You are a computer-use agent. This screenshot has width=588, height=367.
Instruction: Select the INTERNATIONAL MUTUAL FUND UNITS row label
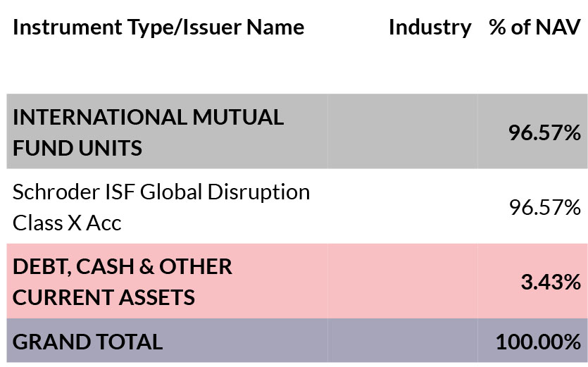click(x=148, y=132)
